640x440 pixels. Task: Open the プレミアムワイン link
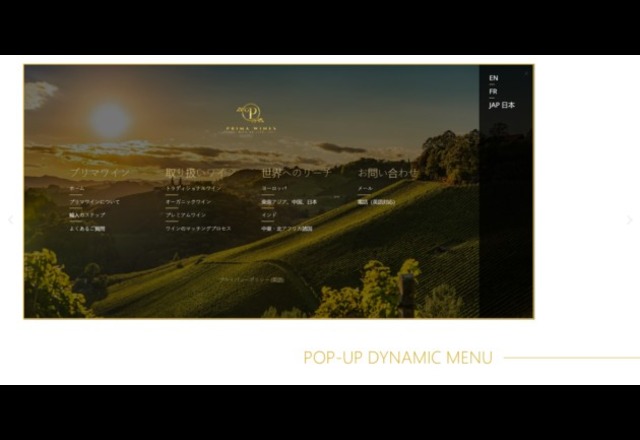[185, 215]
